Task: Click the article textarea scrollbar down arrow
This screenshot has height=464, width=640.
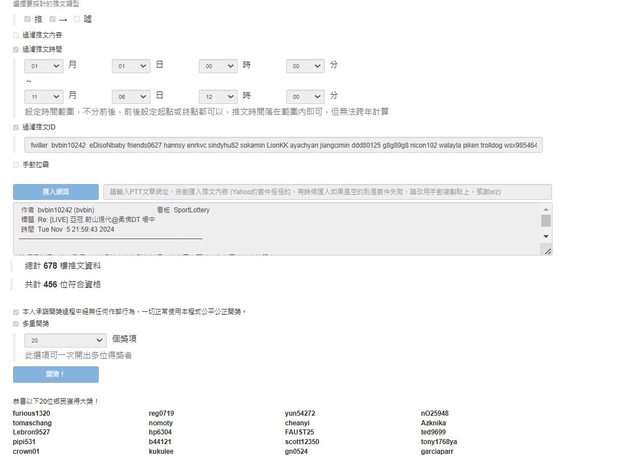Action: (x=546, y=236)
